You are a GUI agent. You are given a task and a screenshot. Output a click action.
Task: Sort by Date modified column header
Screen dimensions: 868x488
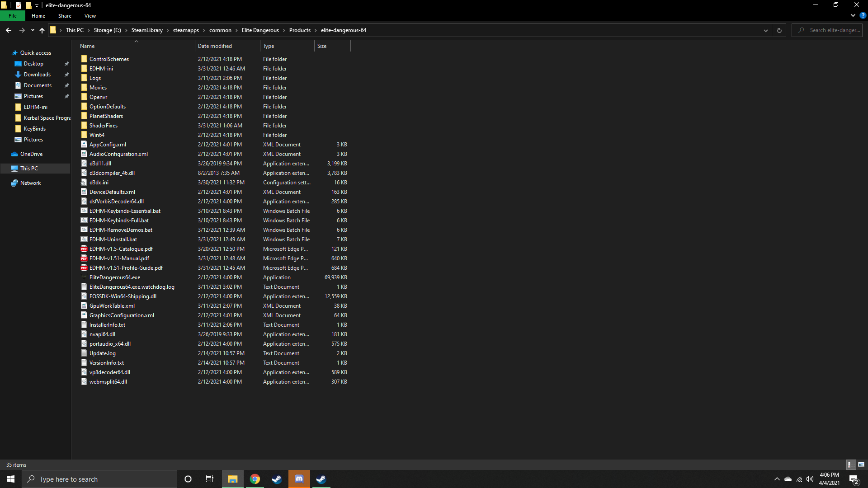click(227, 46)
